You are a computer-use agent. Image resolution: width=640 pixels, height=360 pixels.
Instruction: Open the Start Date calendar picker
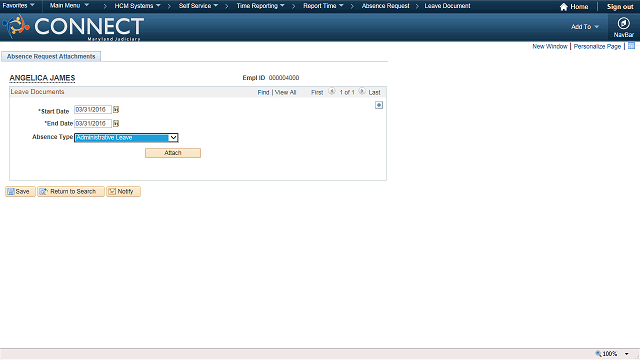pyautogui.click(x=116, y=110)
